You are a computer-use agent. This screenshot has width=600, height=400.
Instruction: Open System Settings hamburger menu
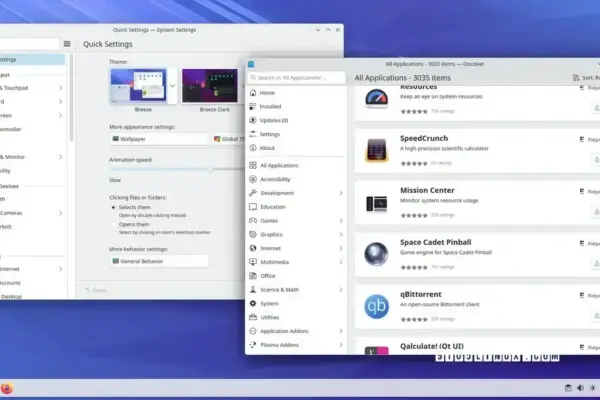pos(67,44)
